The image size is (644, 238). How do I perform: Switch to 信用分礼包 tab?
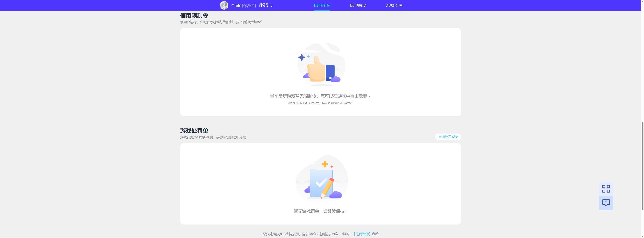[x=322, y=5]
